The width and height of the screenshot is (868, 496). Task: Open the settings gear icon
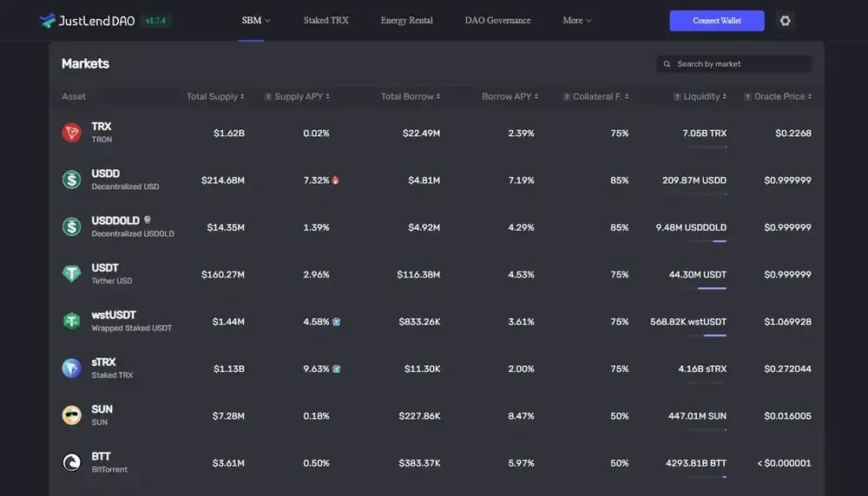(785, 21)
